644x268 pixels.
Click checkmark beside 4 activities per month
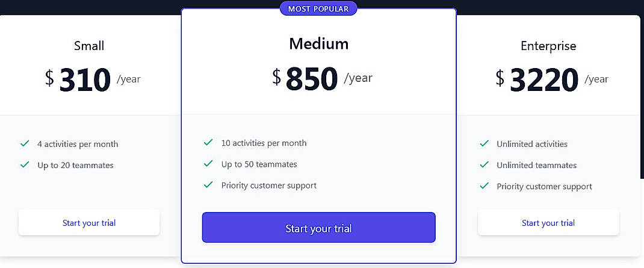click(25, 144)
